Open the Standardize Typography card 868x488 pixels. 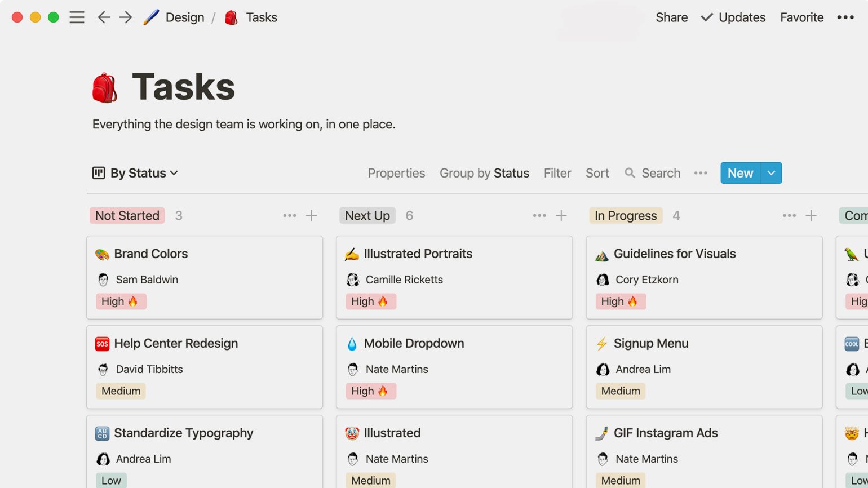coord(205,452)
